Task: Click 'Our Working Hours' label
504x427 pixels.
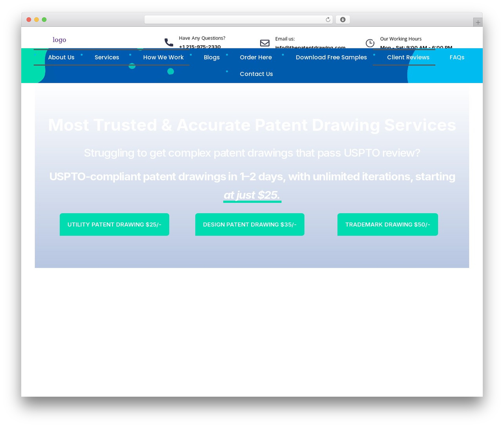Action: (x=401, y=39)
